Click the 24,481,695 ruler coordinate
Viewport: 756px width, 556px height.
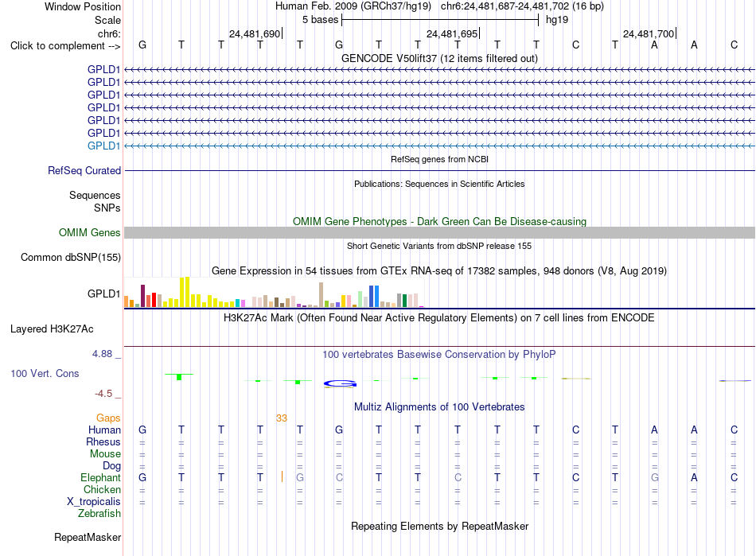point(452,33)
